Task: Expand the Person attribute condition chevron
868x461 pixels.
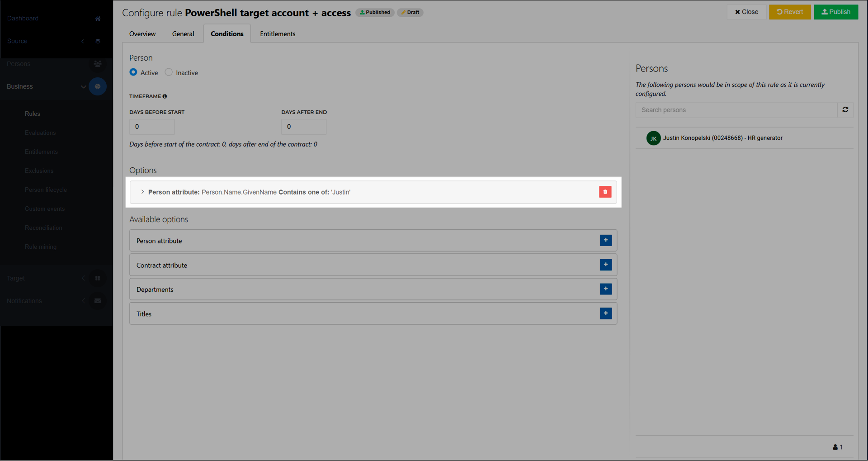Action: click(x=142, y=192)
